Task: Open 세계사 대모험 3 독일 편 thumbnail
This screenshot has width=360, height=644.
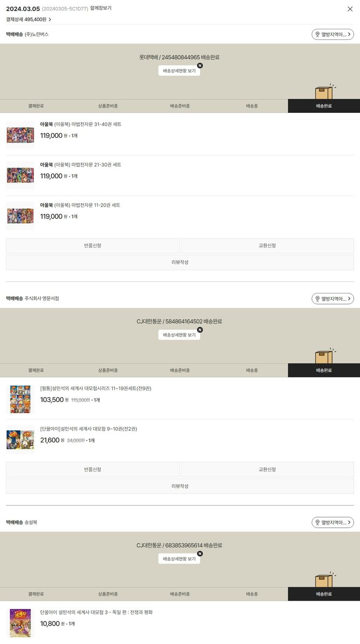Action: point(20,623)
